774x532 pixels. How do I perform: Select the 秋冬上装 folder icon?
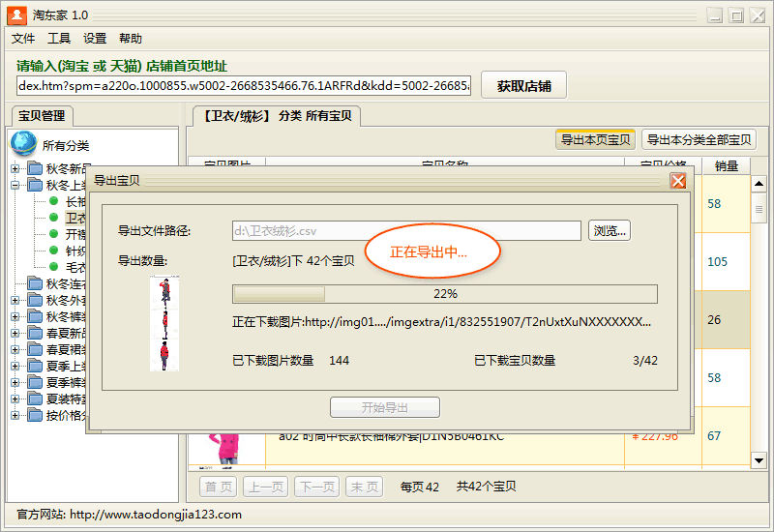pos(35,185)
